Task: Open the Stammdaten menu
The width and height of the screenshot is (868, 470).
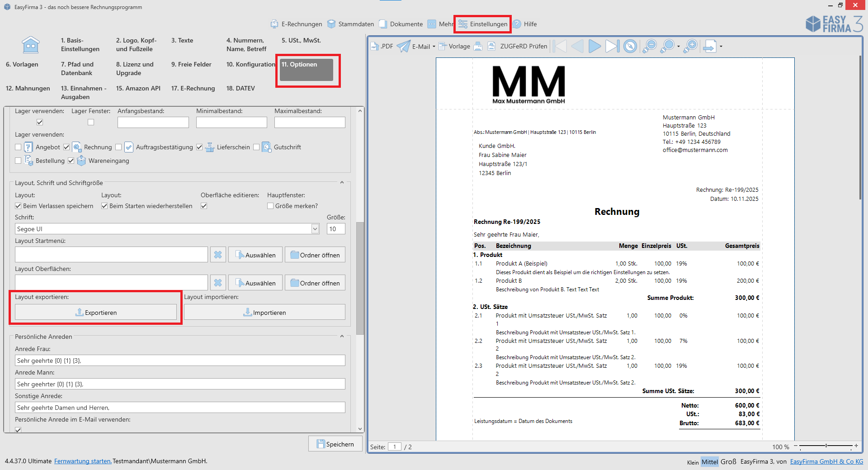Action: tap(351, 24)
